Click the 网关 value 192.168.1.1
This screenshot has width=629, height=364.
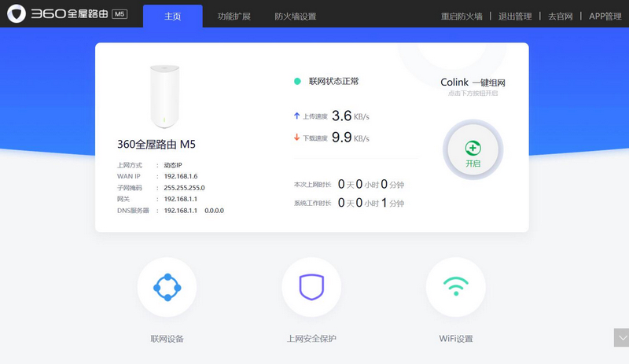pyautogui.click(x=181, y=199)
